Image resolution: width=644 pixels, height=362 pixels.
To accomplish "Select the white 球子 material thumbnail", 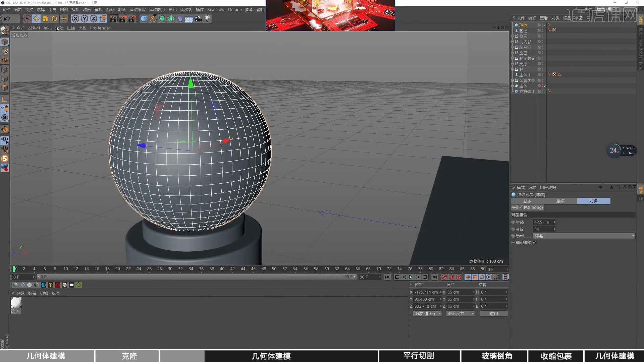I will pyautogui.click(x=16, y=303).
